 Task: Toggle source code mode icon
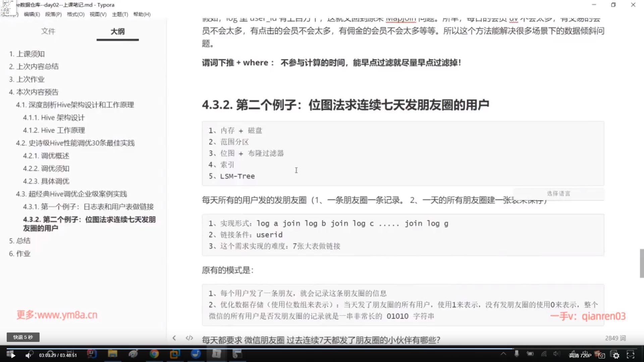(x=189, y=338)
